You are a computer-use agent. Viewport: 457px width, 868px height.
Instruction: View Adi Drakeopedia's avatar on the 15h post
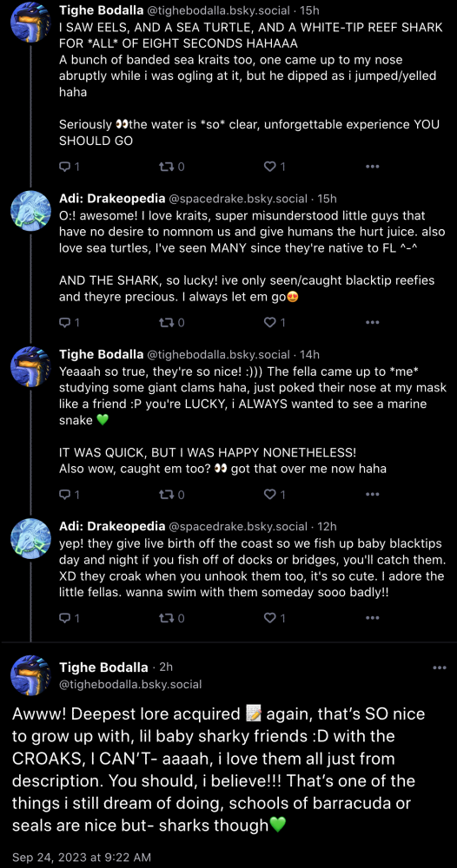(31, 211)
